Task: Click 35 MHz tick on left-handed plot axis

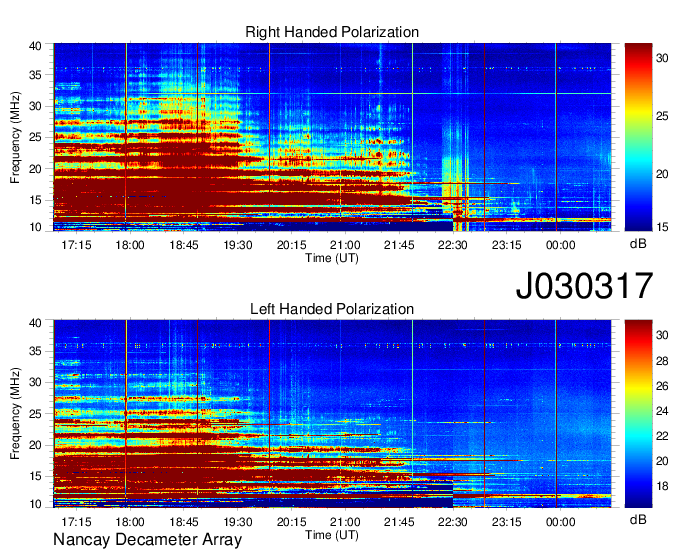Action: click(x=35, y=351)
